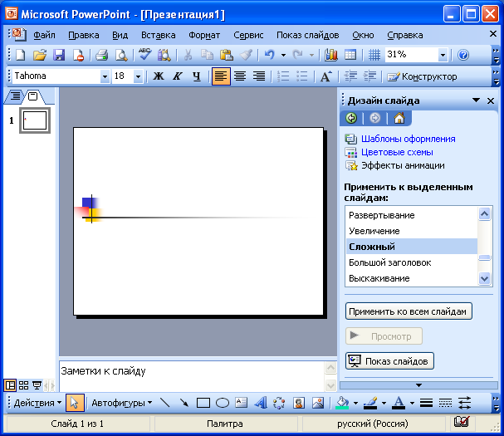Image resolution: width=504 pixels, height=436 pixels.
Task: Insert WordArt object
Action: click(261, 403)
